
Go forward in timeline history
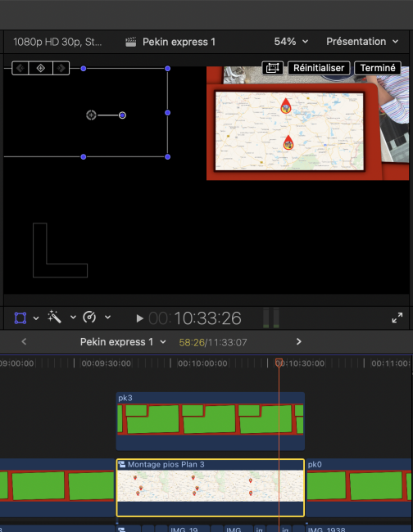point(298,341)
